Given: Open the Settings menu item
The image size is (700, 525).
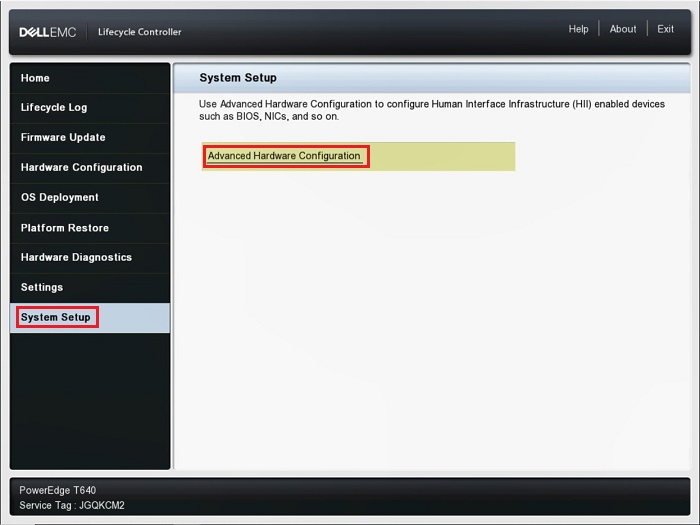Looking at the screenshot, I should [x=90, y=288].
